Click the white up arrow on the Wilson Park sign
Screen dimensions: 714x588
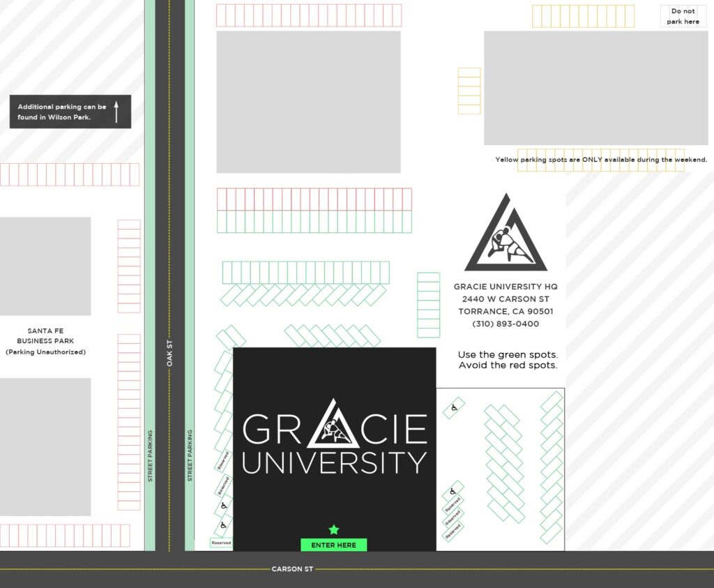pyautogui.click(x=116, y=112)
